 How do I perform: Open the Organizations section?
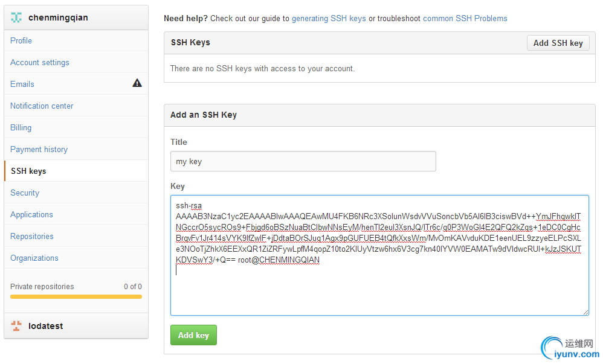(x=34, y=258)
